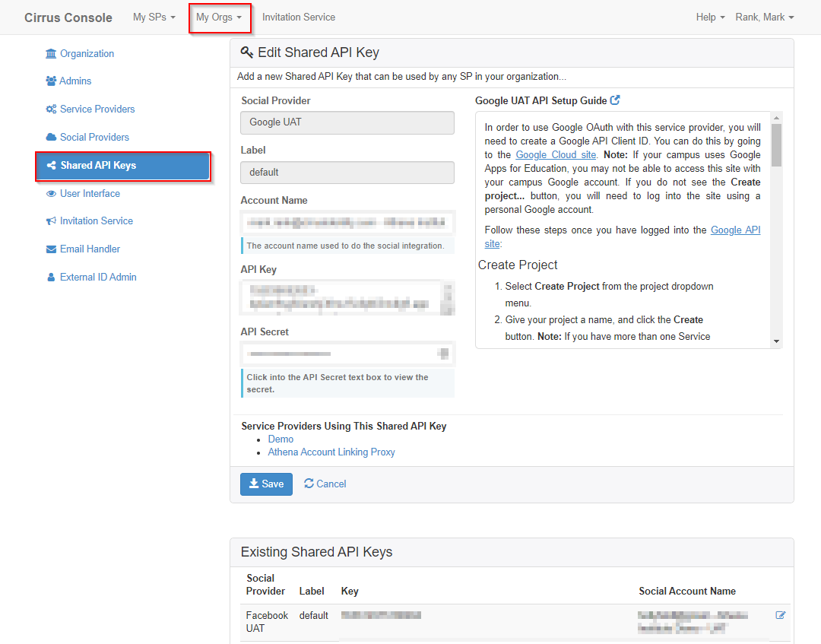The height and width of the screenshot is (644, 821).
Task: Click the Organization building icon in sidebar
Action: click(x=51, y=53)
